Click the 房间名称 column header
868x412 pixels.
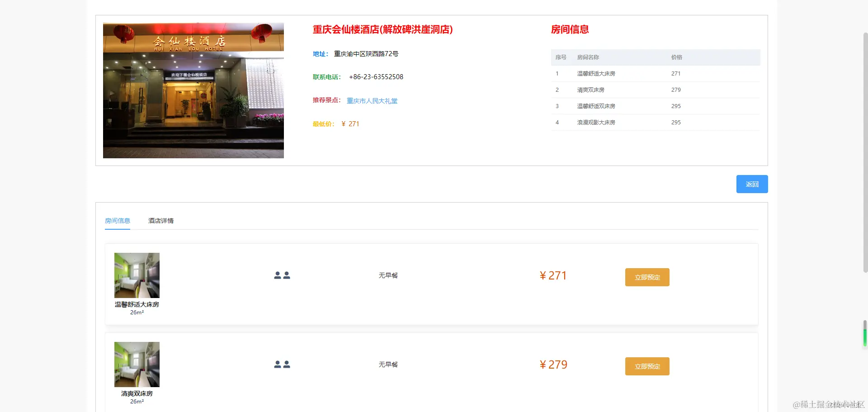[588, 57]
